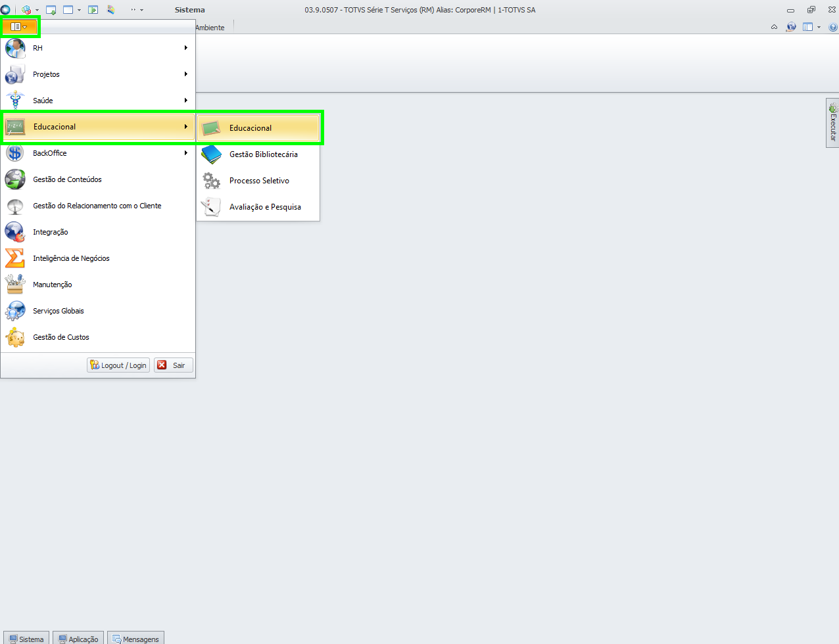Click the BackOffice dollar coin icon

coord(15,153)
